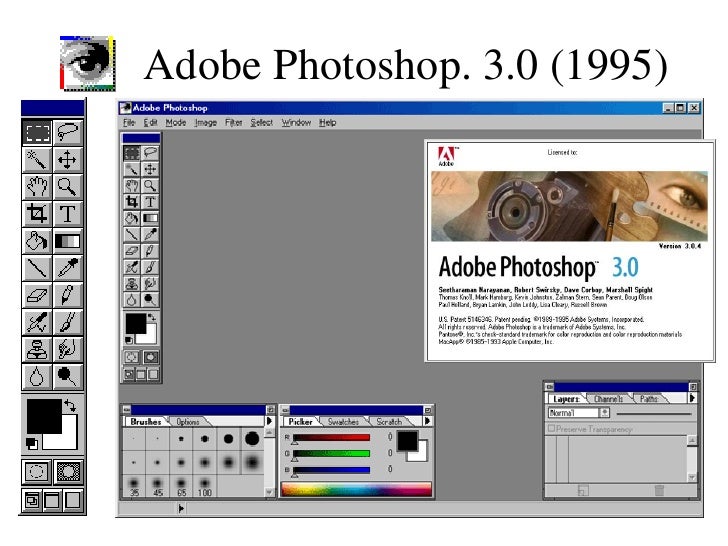Switch to full screen with menu bar in enlarged toolbox

(52, 500)
